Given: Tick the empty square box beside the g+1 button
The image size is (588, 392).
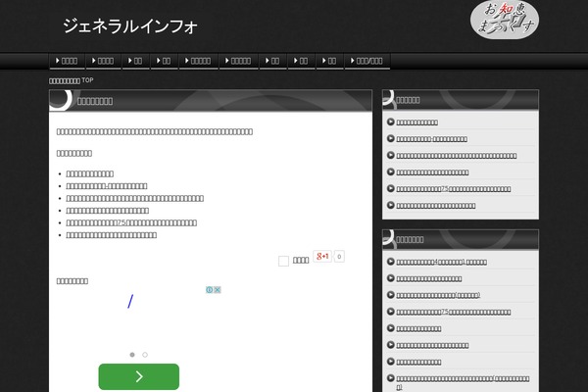Looking at the screenshot, I should click(283, 261).
